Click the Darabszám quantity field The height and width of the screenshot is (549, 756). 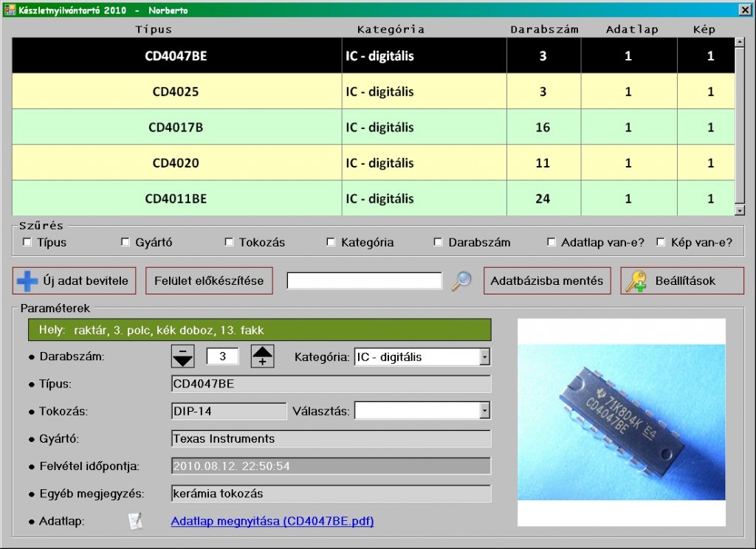pos(222,356)
